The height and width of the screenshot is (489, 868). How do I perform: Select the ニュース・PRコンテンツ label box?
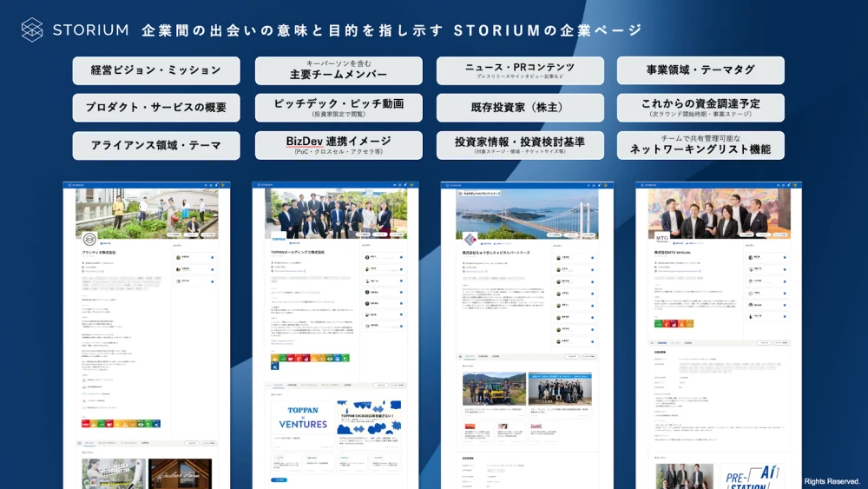click(x=520, y=70)
